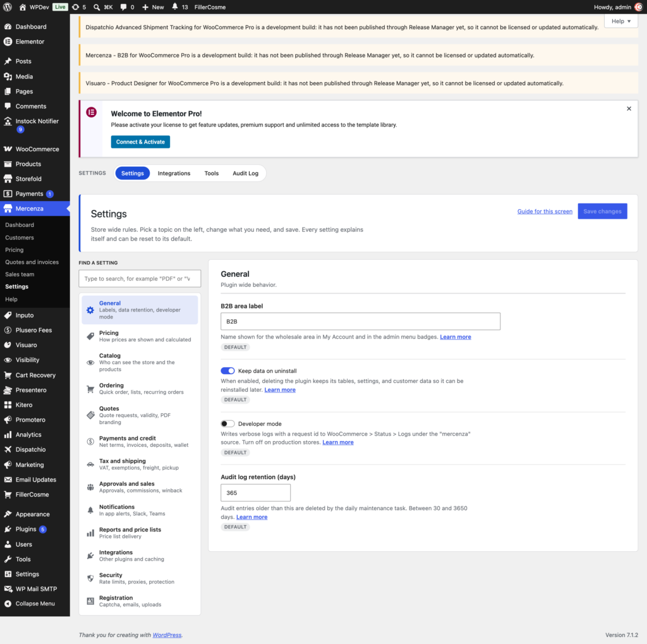This screenshot has width=647, height=644.
Task: Switch to the Audit Log tab
Action: [246, 173]
